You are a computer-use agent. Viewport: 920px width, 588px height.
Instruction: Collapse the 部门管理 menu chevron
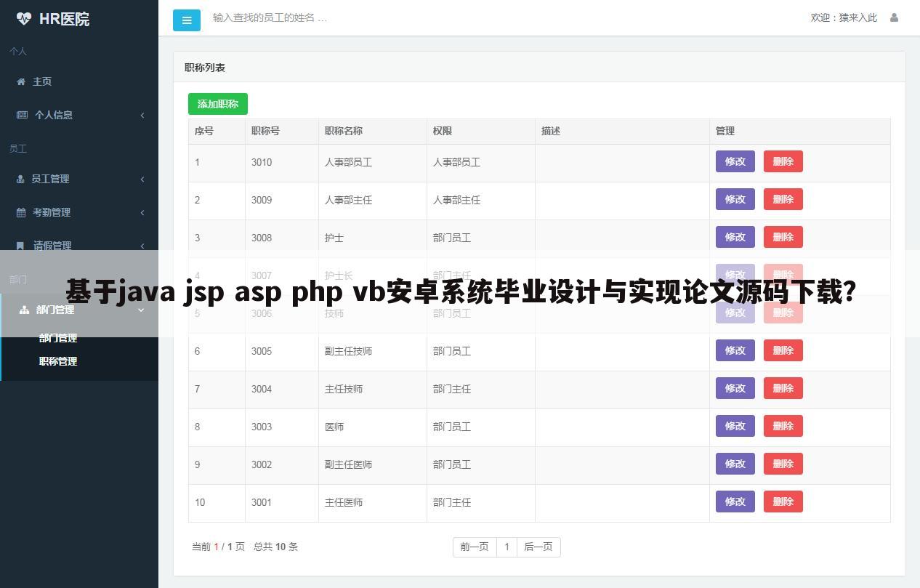coord(141,310)
